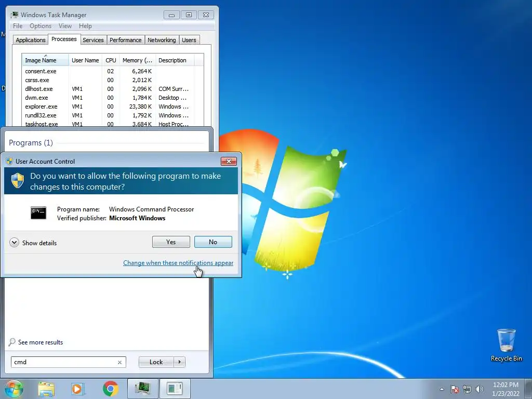
Task: Go to the Networking tab
Action: pos(162,39)
